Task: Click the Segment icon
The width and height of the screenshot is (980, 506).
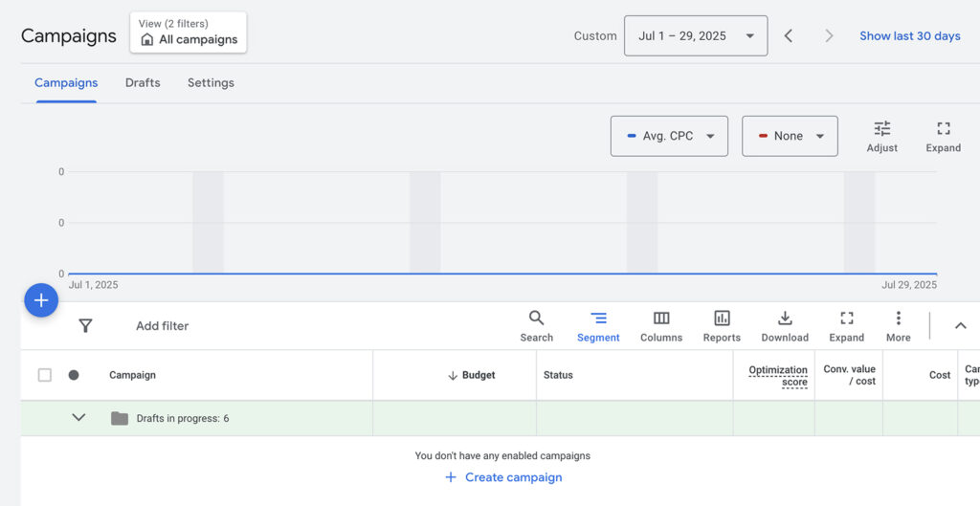Action: coord(598,325)
